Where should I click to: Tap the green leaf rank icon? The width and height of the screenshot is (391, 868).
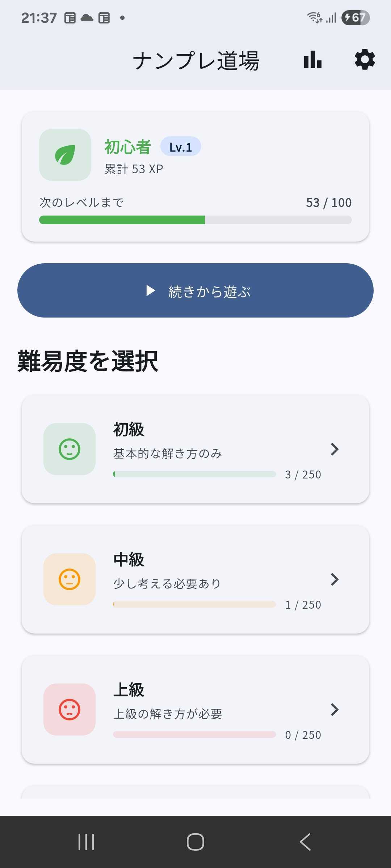(65, 155)
